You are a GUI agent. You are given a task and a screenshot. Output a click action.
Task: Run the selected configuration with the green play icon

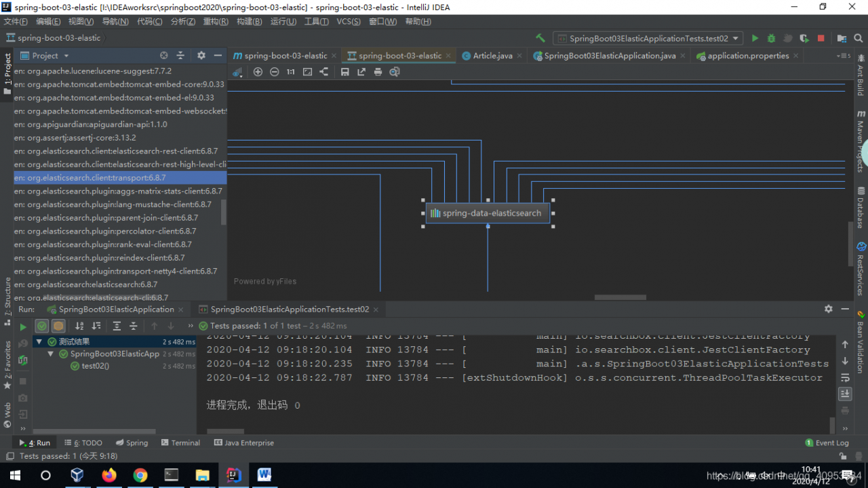[754, 39]
